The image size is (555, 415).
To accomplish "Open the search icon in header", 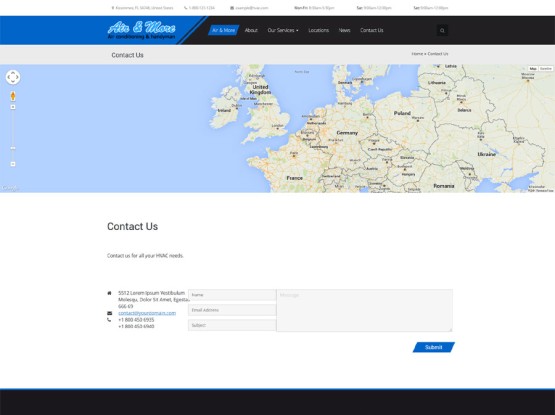I will tap(442, 30).
